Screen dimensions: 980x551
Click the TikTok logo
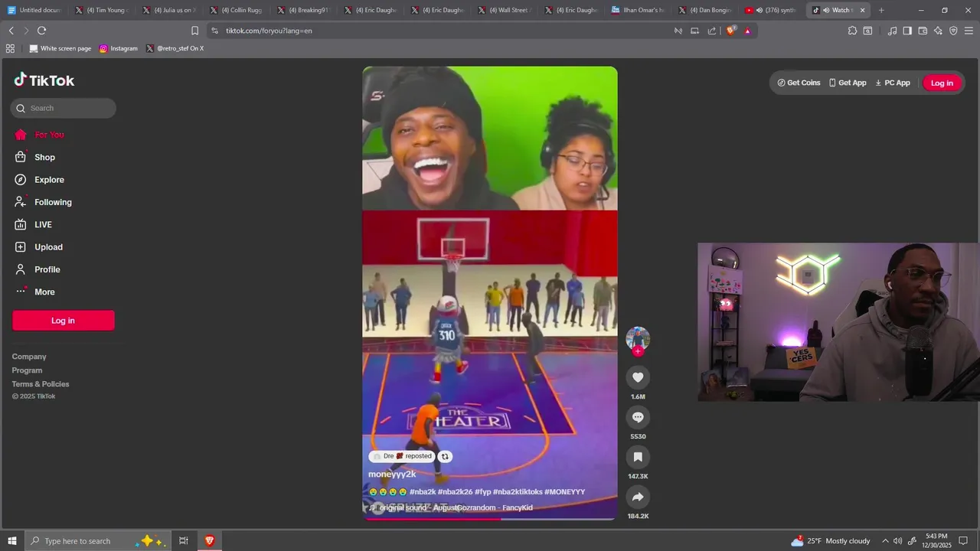(44, 80)
